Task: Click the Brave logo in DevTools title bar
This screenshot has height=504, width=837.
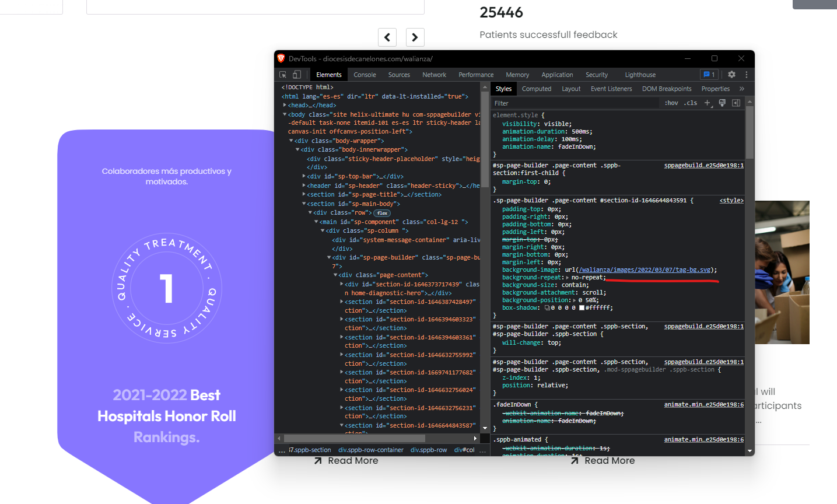Action: click(x=281, y=58)
